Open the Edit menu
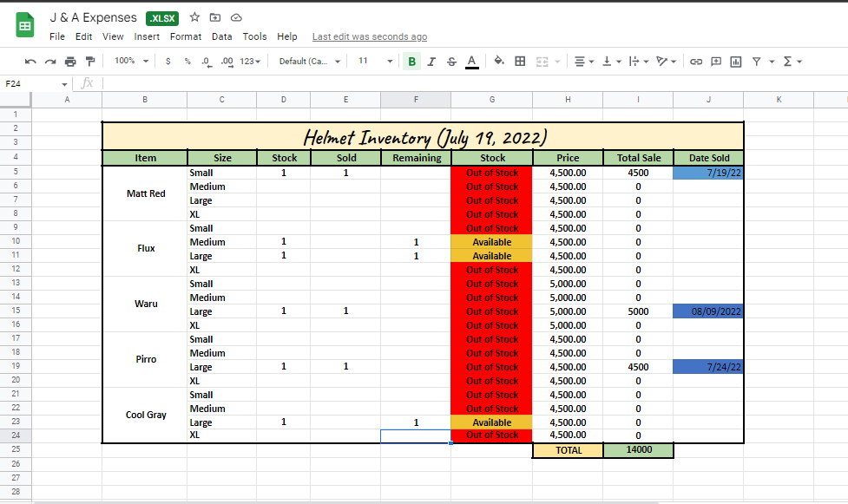848x504 pixels. tap(83, 36)
